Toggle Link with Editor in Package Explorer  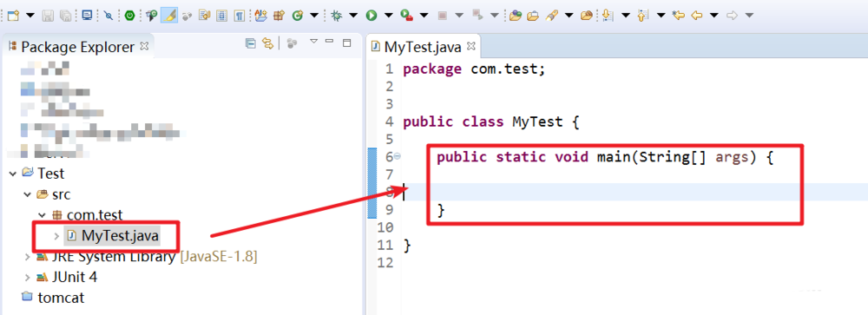point(268,43)
